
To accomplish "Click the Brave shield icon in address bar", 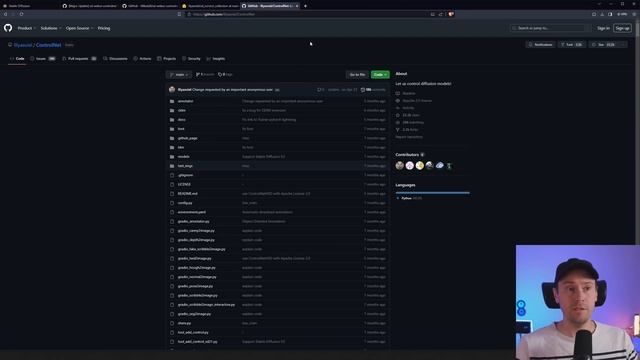I will coord(451,14).
